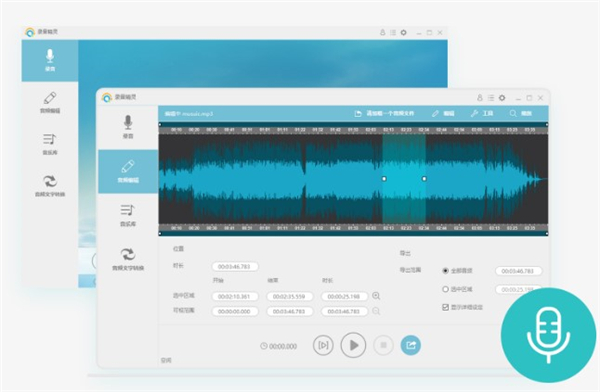
Task: Click the music.mp3 file name in the header
Action: pyautogui.click(x=197, y=114)
